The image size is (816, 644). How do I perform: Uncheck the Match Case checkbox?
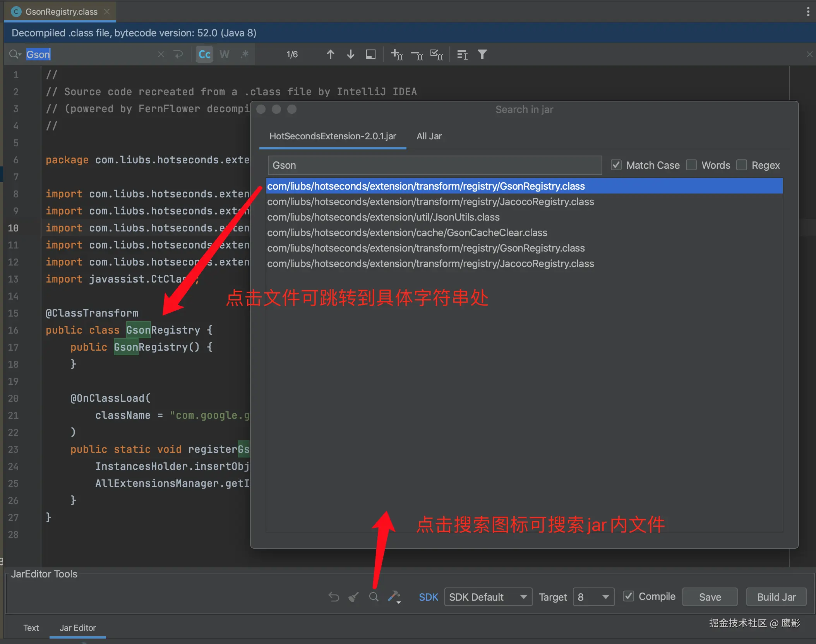pos(616,165)
